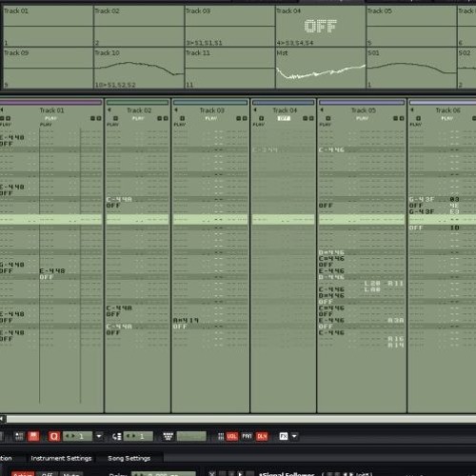Viewport: 476px width, 476px height.
Task: Select the Track 05 scope at top
Action: [x=411, y=26]
